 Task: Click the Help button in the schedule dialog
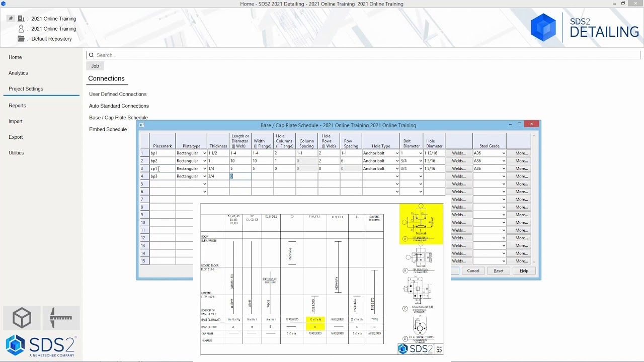pyautogui.click(x=524, y=270)
